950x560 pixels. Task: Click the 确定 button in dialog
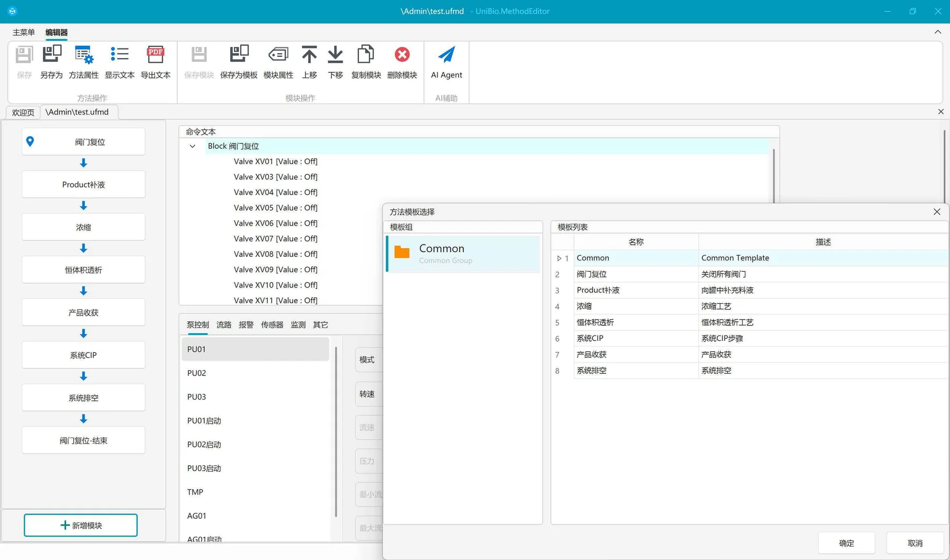point(847,543)
